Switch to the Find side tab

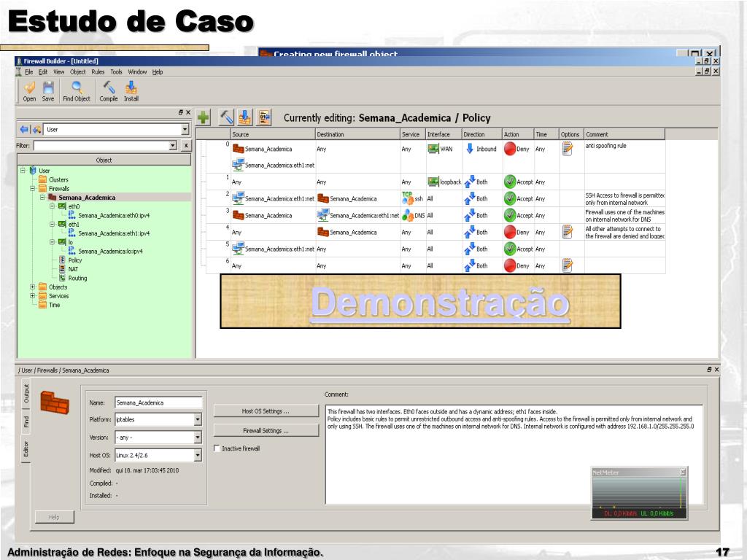pyautogui.click(x=26, y=421)
